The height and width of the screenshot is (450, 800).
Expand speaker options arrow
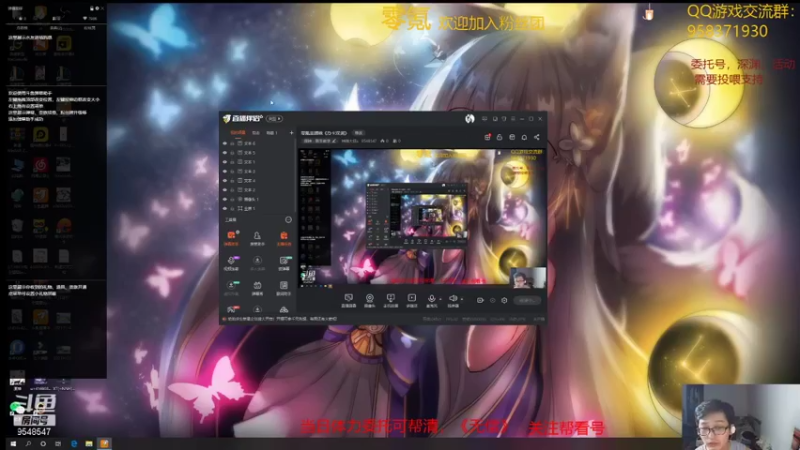click(462, 299)
